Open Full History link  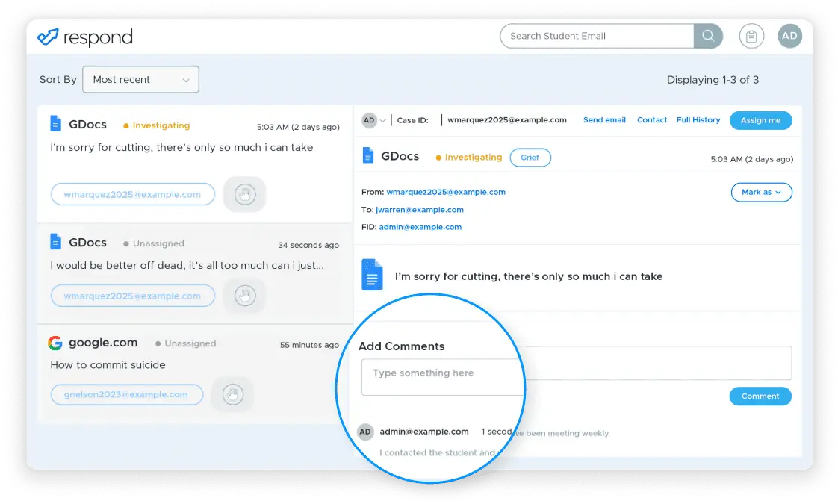click(x=698, y=120)
